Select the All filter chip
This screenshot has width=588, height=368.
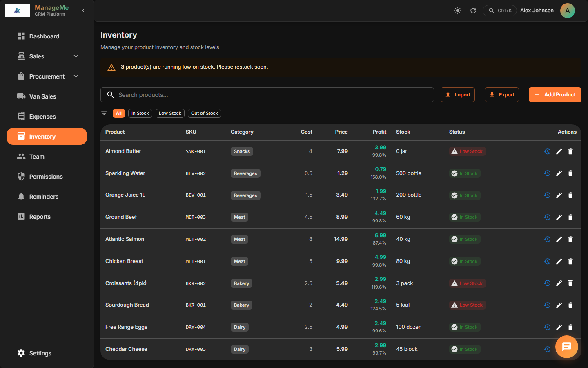[x=119, y=113]
